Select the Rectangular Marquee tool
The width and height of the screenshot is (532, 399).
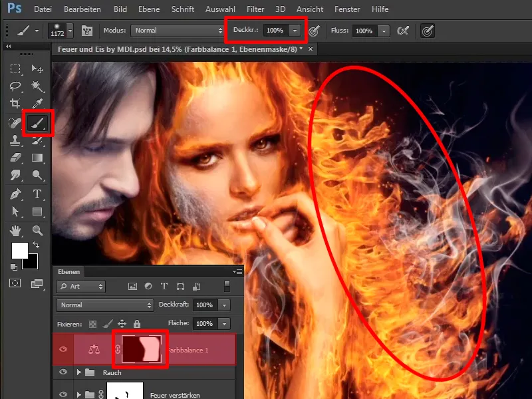coord(15,69)
